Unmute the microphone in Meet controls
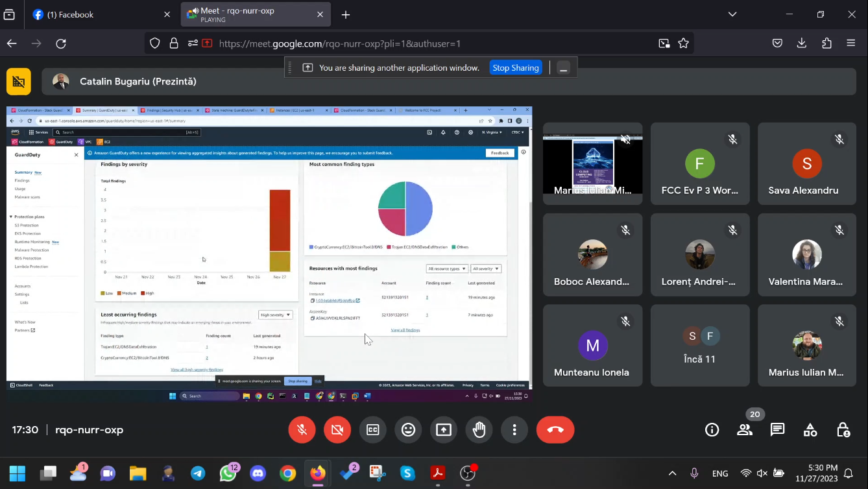The height and width of the screenshot is (489, 868). (x=302, y=429)
